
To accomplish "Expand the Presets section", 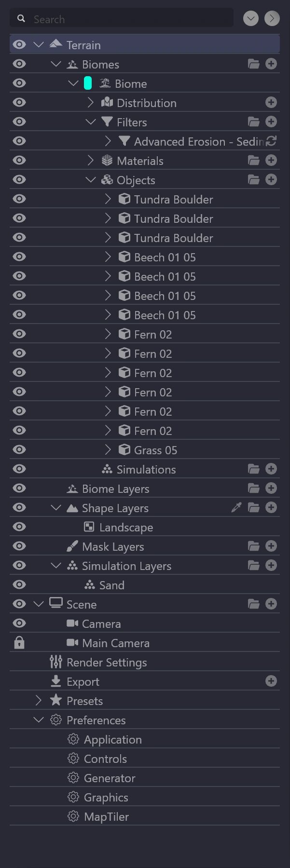I will [39, 700].
